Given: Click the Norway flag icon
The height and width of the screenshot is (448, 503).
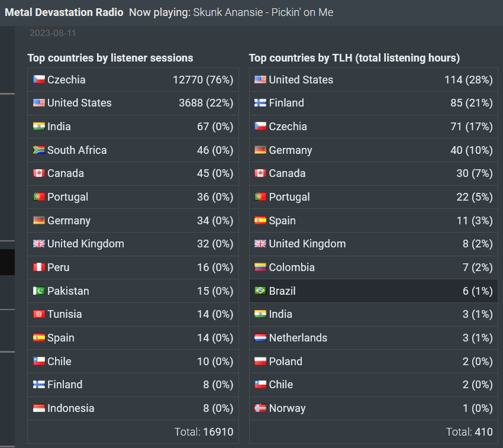Looking at the screenshot, I should click(x=260, y=408).
